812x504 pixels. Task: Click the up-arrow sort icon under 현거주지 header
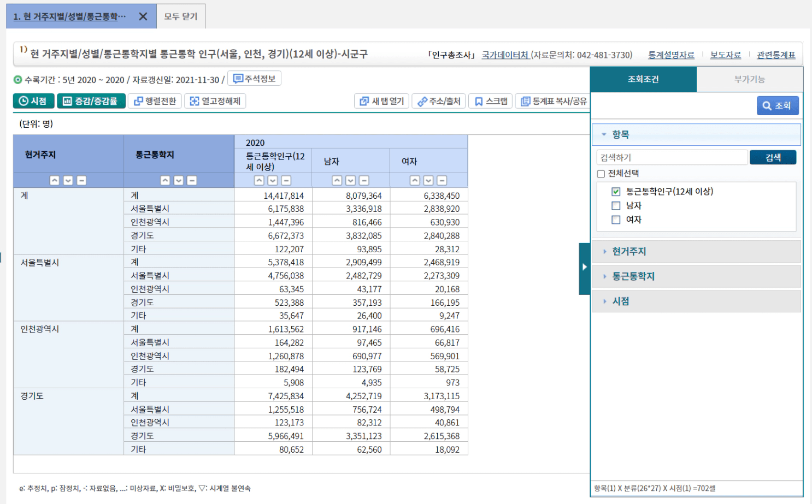point(55,180)
